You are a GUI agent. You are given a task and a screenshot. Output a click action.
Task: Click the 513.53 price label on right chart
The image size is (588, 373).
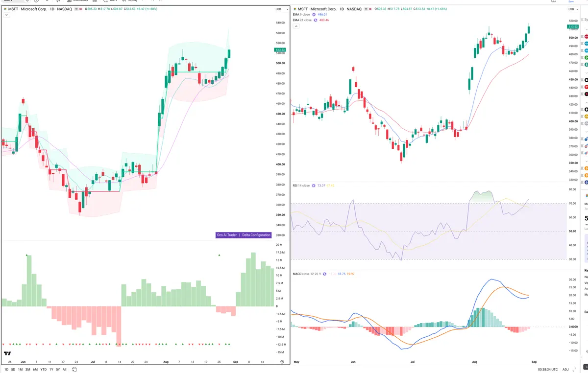pos(572,27)
